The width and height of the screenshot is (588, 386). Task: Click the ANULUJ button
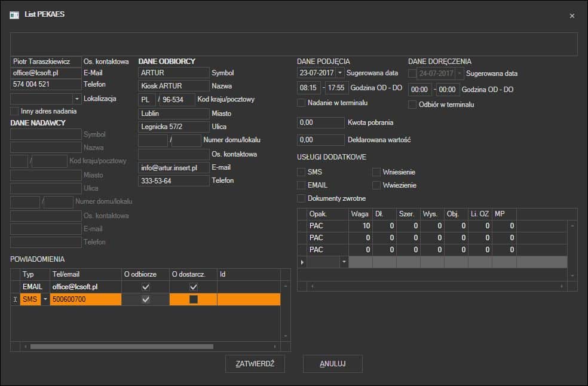click(333, 363)
